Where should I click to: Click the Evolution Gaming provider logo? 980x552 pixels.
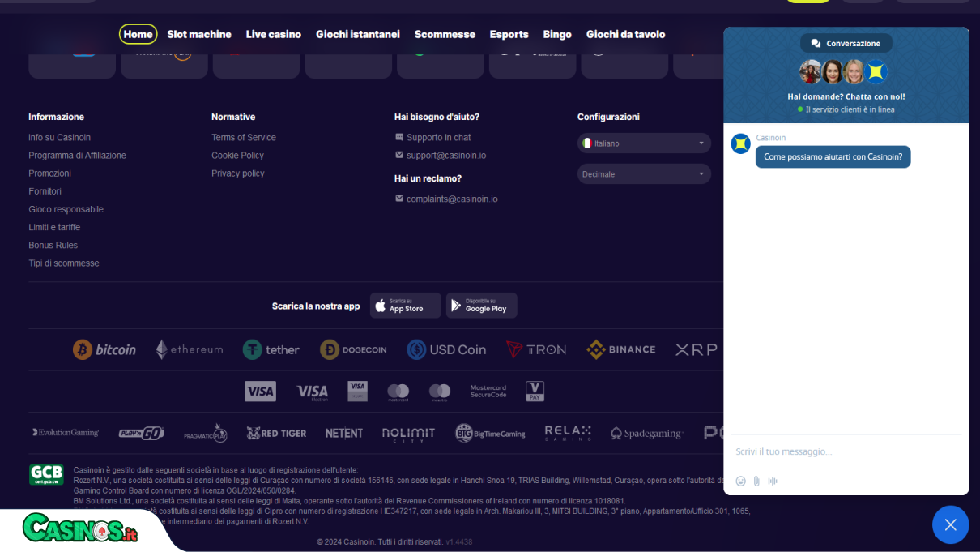click(x=66, y=433)
